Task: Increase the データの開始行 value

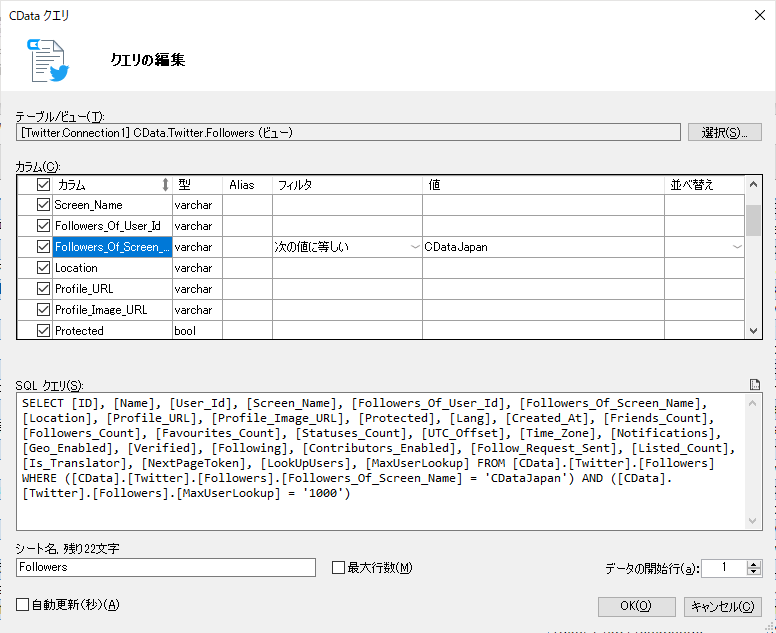Action: [x=754, y=564]
